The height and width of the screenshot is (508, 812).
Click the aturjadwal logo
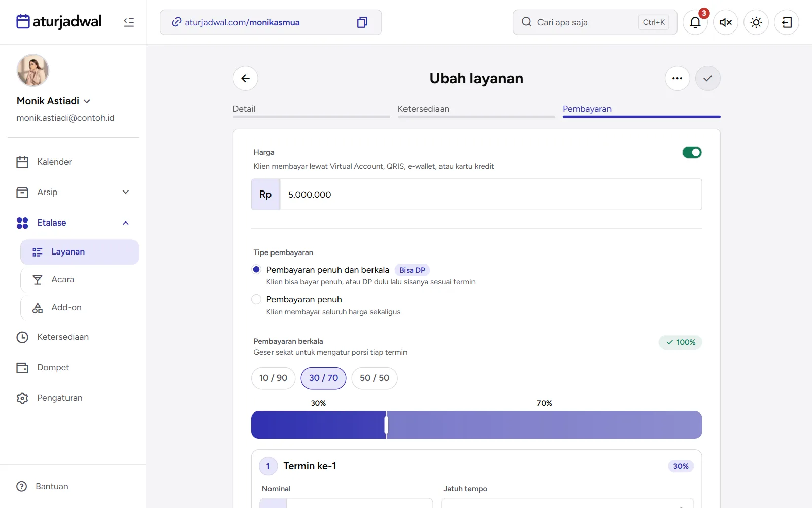[59, 22]
